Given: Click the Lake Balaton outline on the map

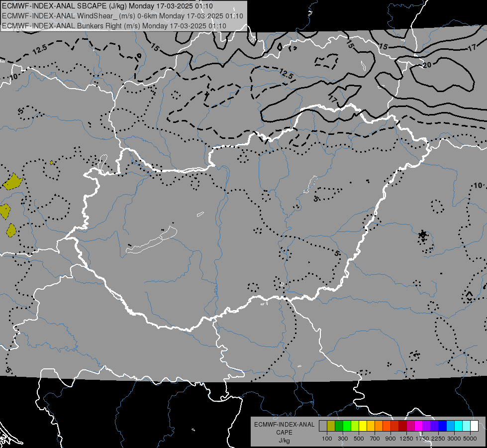Looking at the screenshot, I should pyautogui.click(x=152, y=240).
